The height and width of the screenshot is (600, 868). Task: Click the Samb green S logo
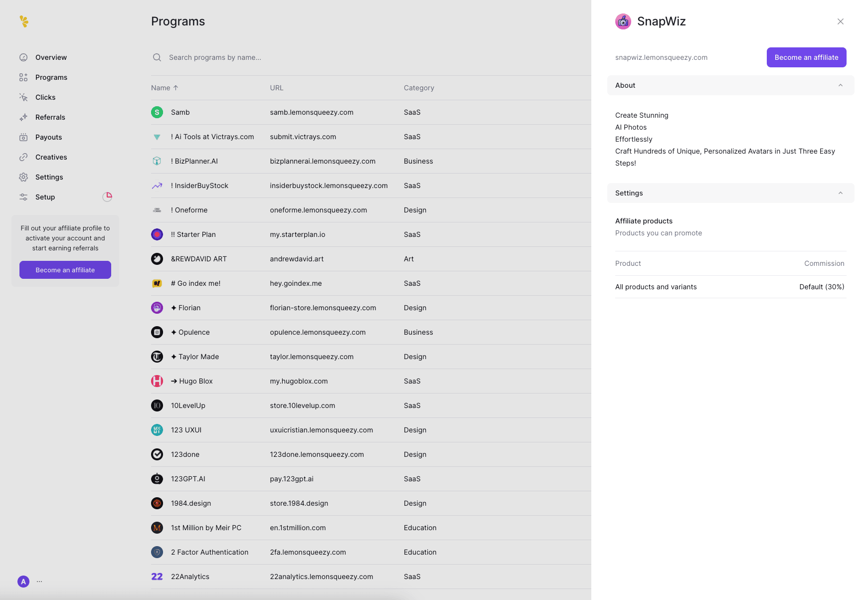tap(157, 112)
